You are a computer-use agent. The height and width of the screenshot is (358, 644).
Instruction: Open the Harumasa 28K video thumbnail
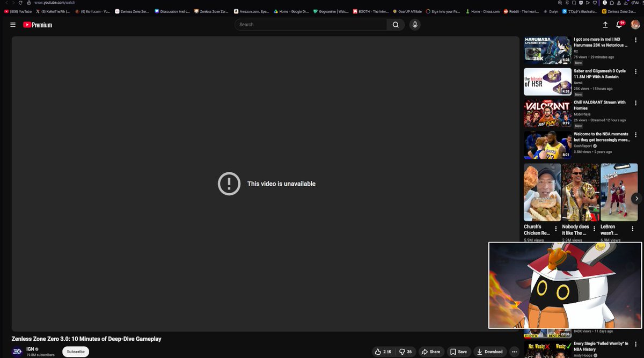point(547,49)
